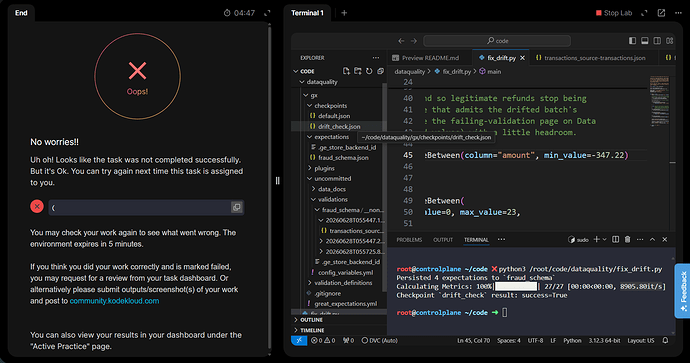This screenshot has width=690, height=363.
Task: Toggle secondary side bar layout icon
Action: (657, 41)
